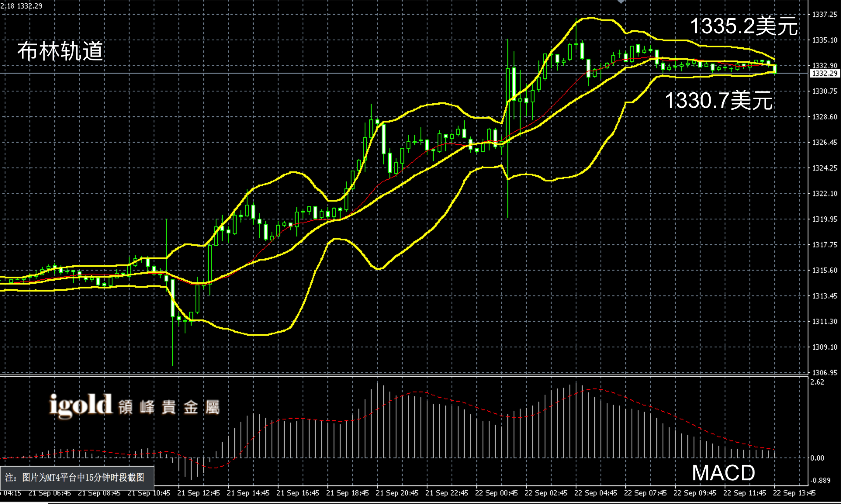Click the 1335.2美元 upper band annotation
This screenshot has height=504, width=841.
[744, 26]
